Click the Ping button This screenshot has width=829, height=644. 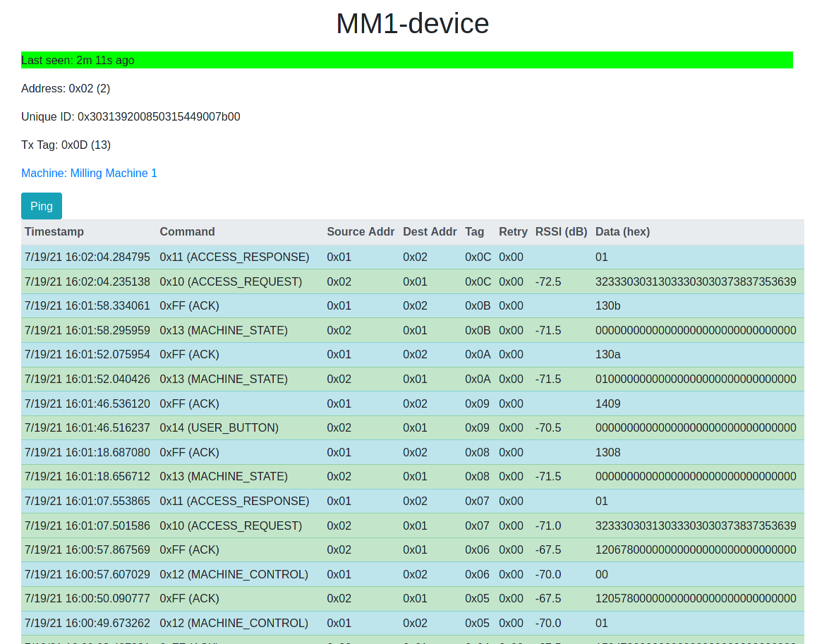(41, 205)
